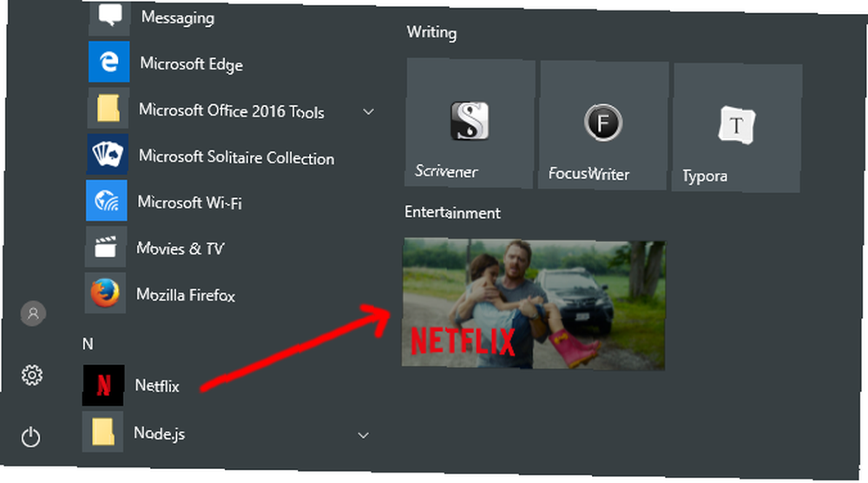Click the Mozilla Firefox label
Screen dimensions: 868x483
pyautogui.click(x=186, y=294)
